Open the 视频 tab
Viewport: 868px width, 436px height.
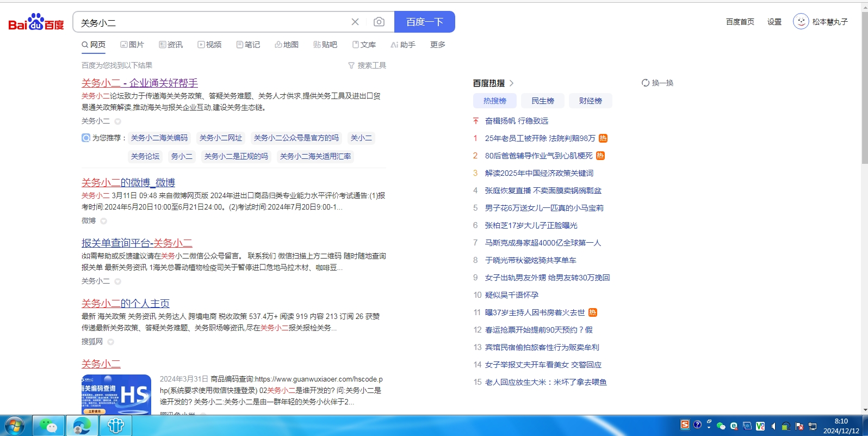pyautogui.click(x=209, y=45)
